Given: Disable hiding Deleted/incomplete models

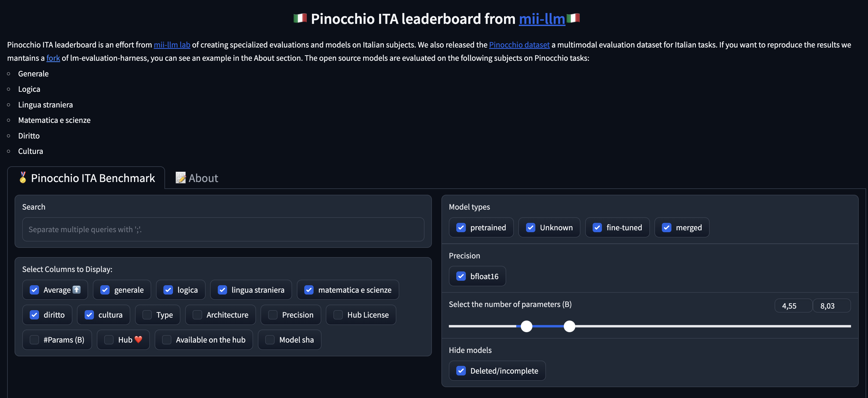Looking at the screenshot, I should [461, 371].
